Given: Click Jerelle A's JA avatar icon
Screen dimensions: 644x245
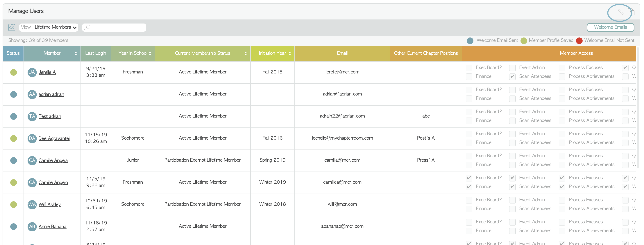Looking at the screenshot, I should 32,72.
